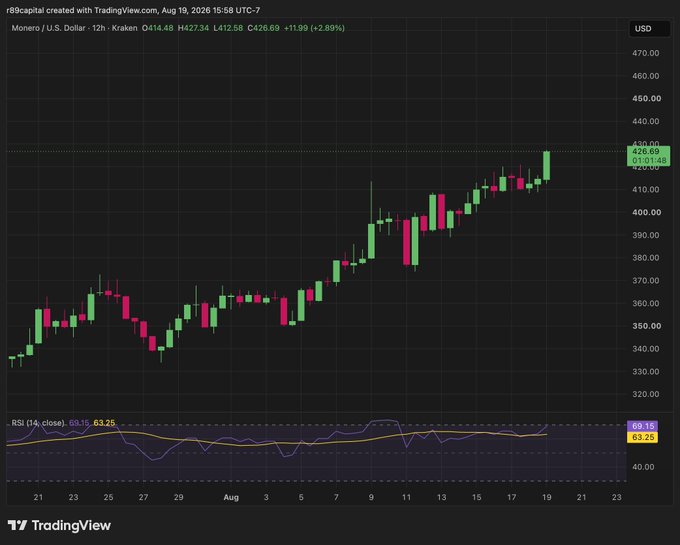Screen dimensions: 680x545
Task: Click the yellow RSI average tag 63.25
Action: [x=642, y=437]
